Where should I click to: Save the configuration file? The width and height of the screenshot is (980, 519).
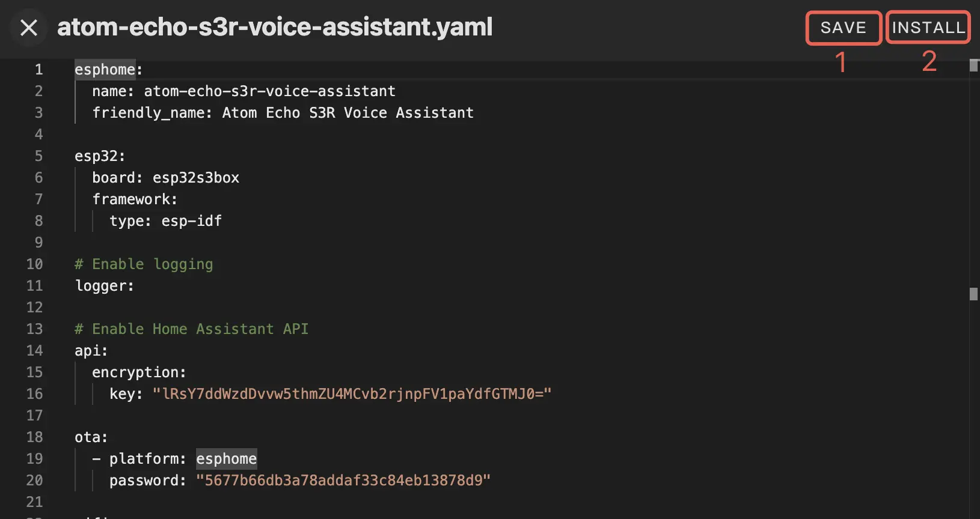pyautogui.click(x=843, y=28)
